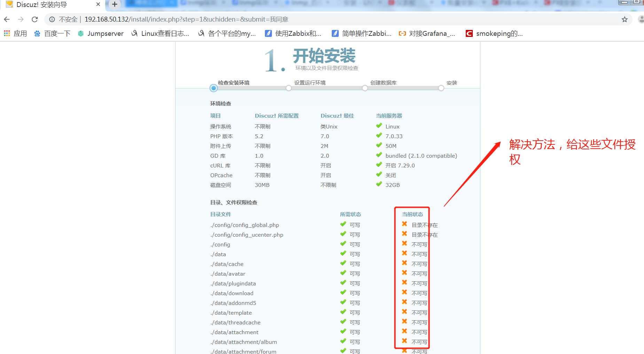This screenshot has width=644, height=354.
Task: Click the red X status for ./config/config_ucenter.php
Action: pos(405,234)
